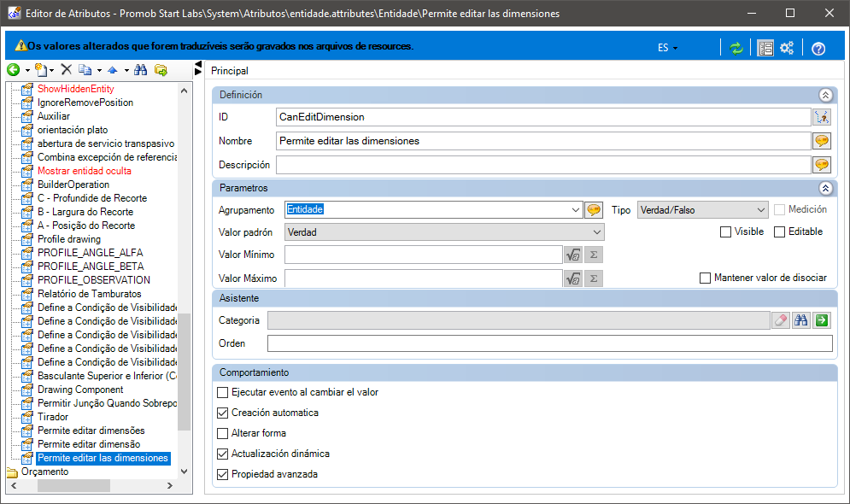Select BuilderOperation in the tree
Viewport: 850px width, 504px height.
pyautogui.click(x=73, y=185)
